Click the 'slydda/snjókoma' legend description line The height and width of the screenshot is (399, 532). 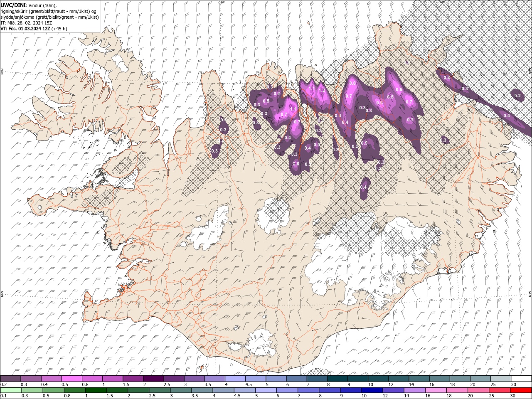click(x=49, y=17)
